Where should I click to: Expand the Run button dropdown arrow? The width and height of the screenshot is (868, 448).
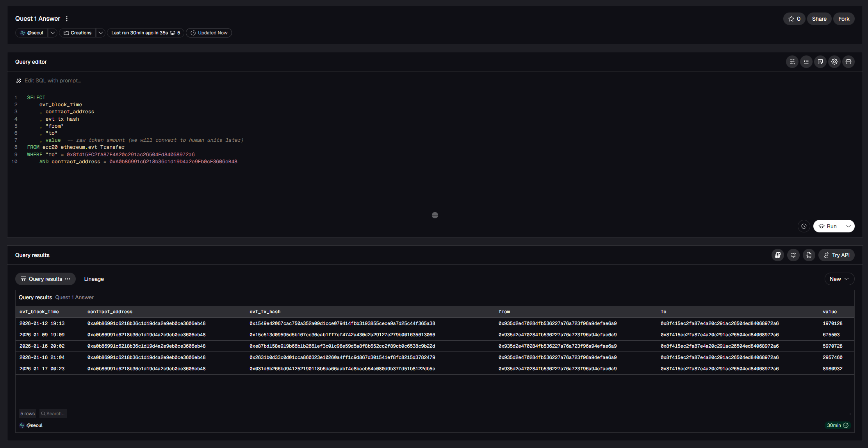coord(848,226)
